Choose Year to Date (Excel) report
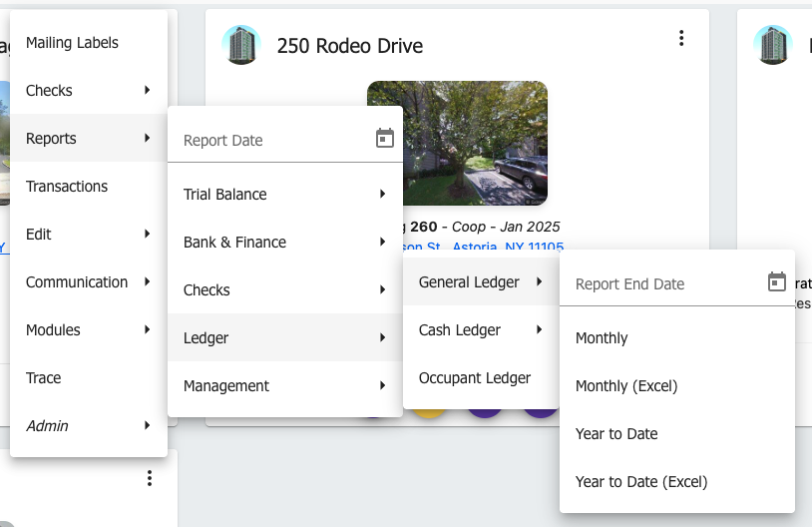Image resolution: width=812 pixels, height=527 pixels. click(677, 481)
